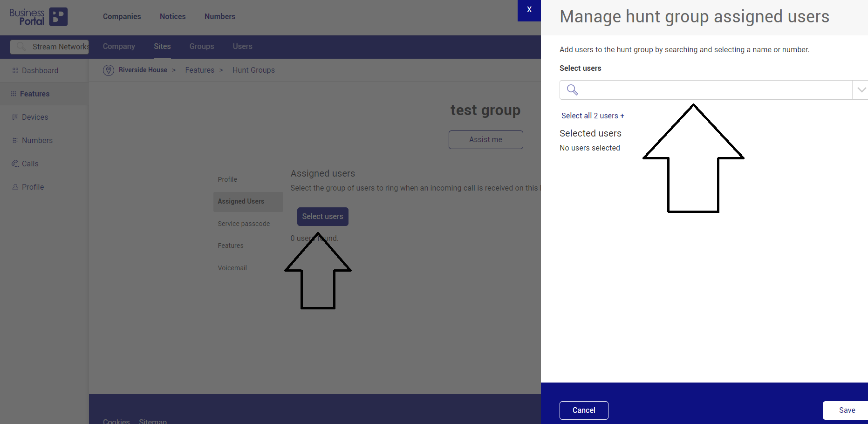Image resolution: width=868 pixels, height=424 pixels.
Task: Click the Business Portal logo
Action: click(39, 17)
